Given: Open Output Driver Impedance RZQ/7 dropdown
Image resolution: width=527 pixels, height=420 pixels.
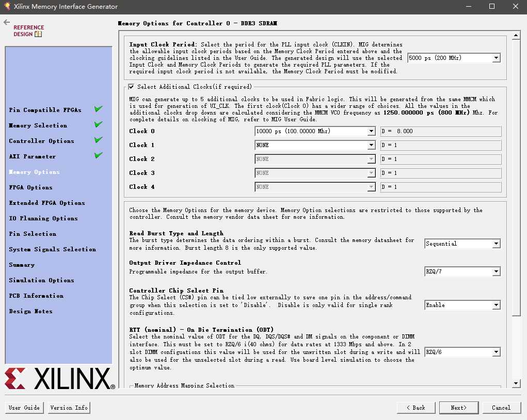Looking at the screenshot, I should (x=462, y=271).
